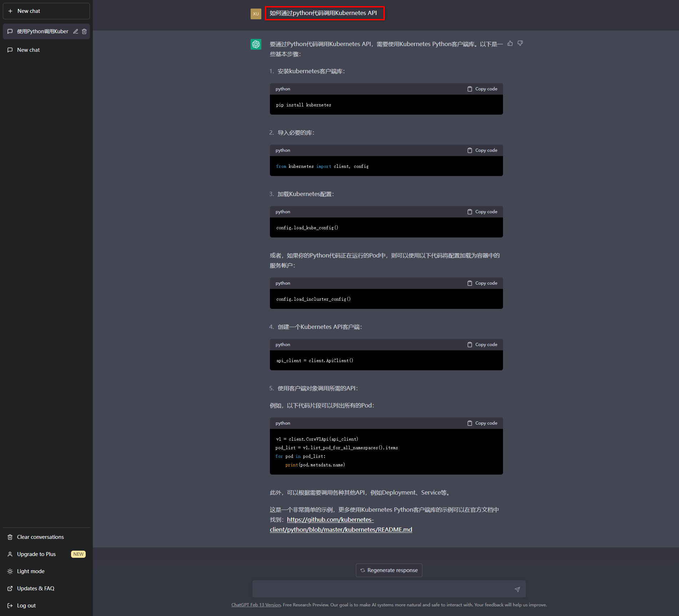The width and height of the screenshot is (679, 616).
Task: Click the thumbs up icon on the response
Action: [x=510, y=43]
